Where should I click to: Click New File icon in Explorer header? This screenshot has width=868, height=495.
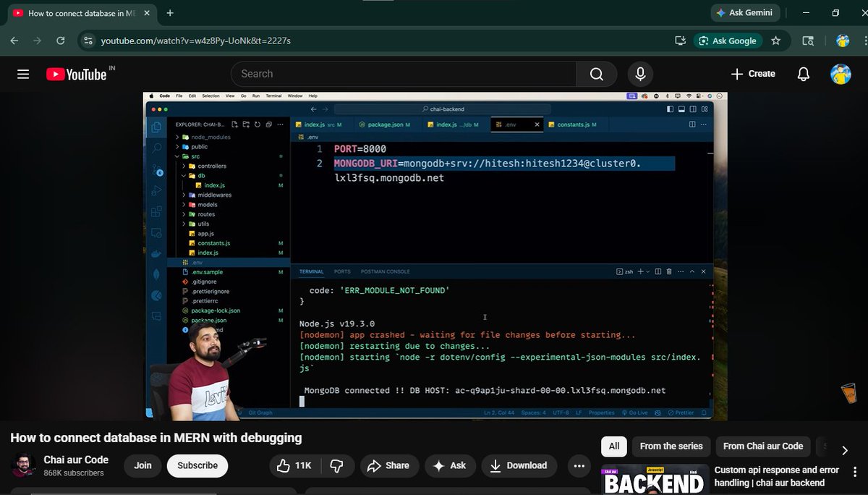(x=236, y=124)
